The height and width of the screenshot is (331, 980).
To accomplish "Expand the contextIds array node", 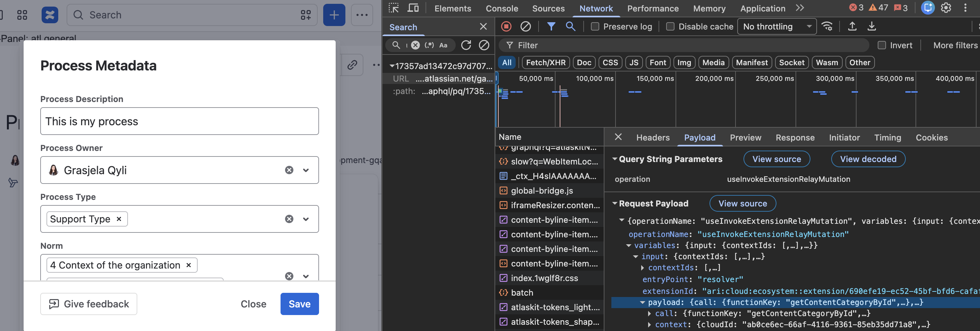I will [643, 268].
